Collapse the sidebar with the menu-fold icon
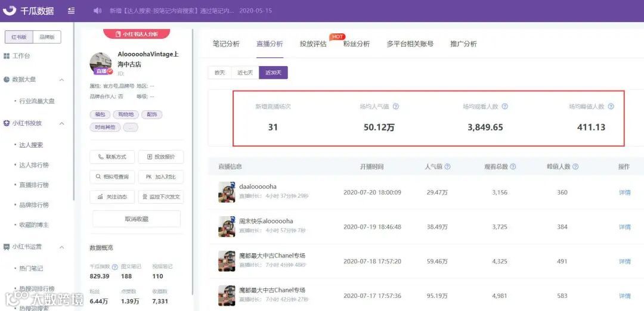Screen dimensions: 644x311 (x=72, y=11)
